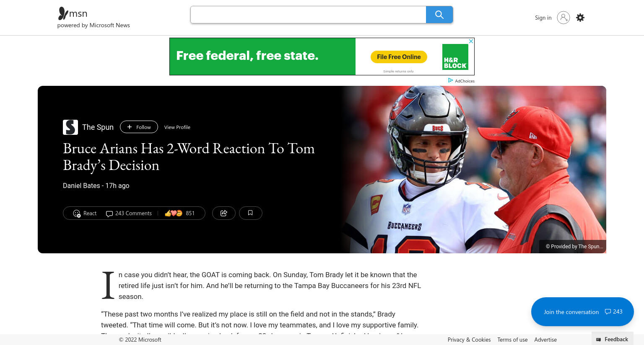Image resolution: width=644 pixels, height=345 pixels.
Task: Open Privacy & Cookies link
Action: point(469,340)
